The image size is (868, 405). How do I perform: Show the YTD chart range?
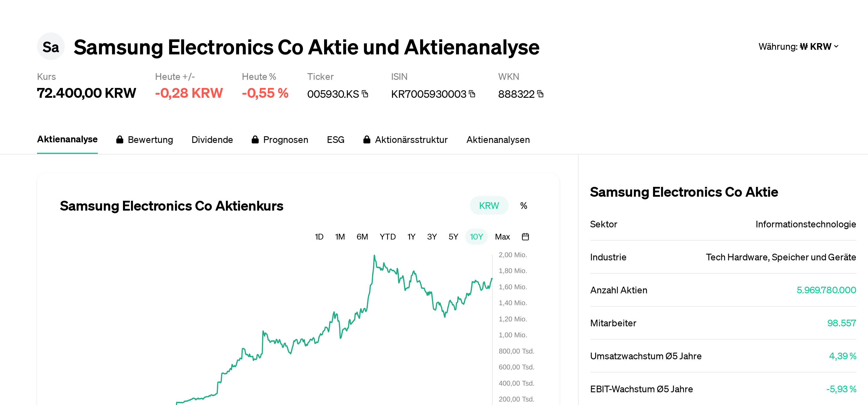click(x=387, y=237)
